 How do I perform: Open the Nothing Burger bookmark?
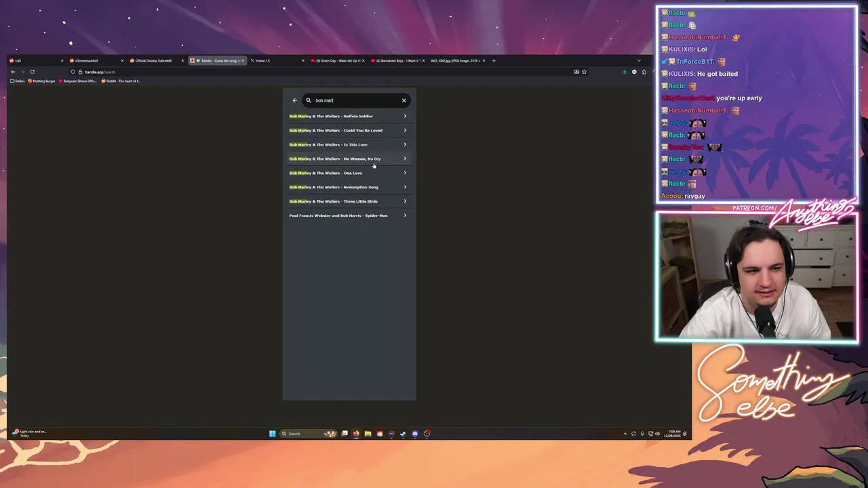pos(42,81)
